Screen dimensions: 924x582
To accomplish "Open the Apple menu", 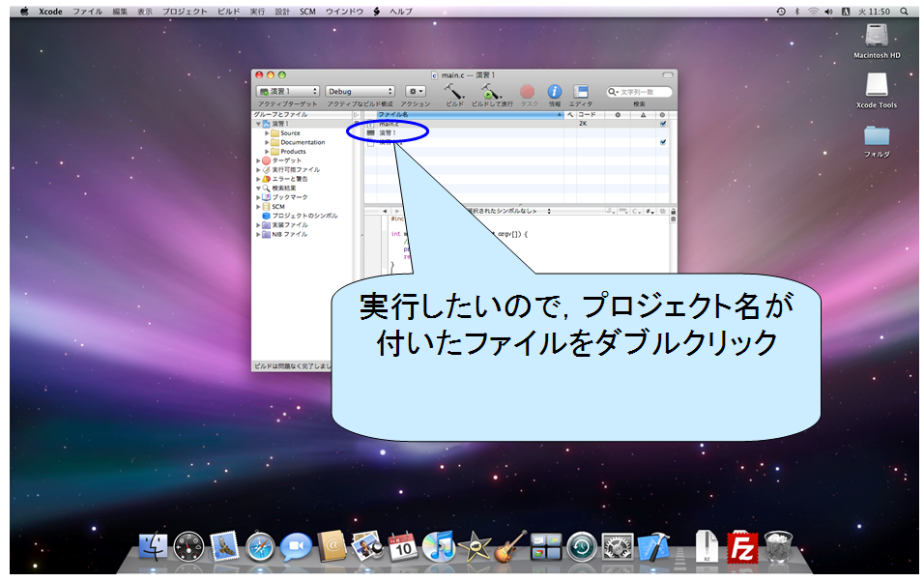I will 24,12.
